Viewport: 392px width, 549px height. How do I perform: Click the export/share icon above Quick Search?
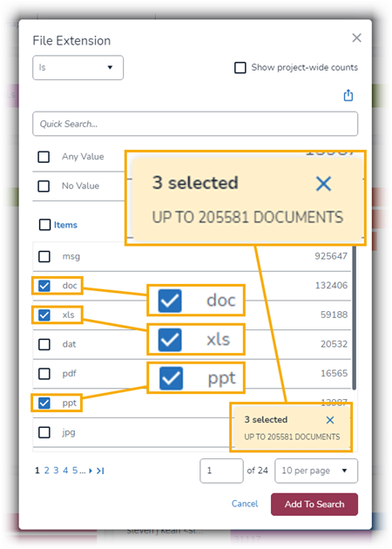(x=348, y=95)
